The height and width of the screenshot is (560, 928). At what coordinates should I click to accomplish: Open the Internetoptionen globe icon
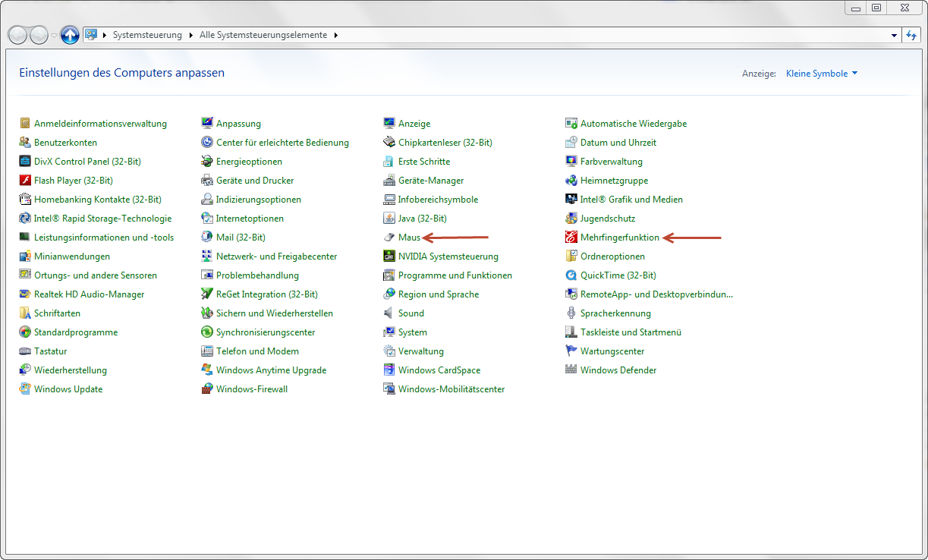(x=207, y=219)
